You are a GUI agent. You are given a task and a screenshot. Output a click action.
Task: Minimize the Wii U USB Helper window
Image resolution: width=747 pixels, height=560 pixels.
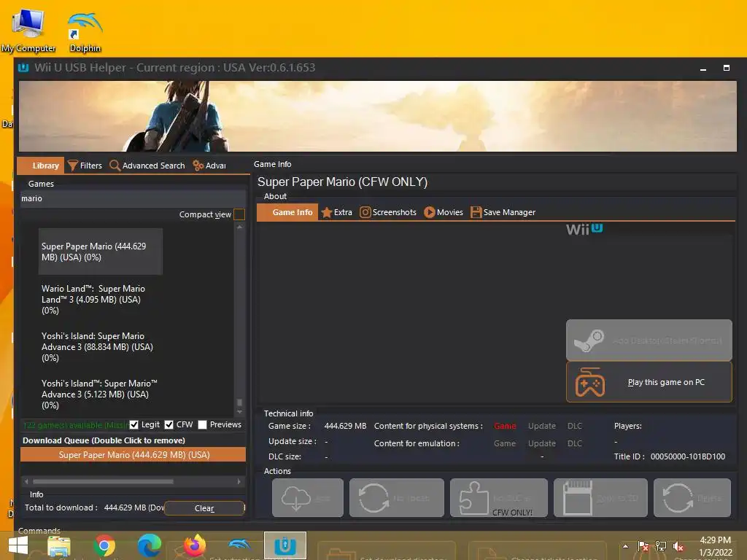click(x=703, y=68)
